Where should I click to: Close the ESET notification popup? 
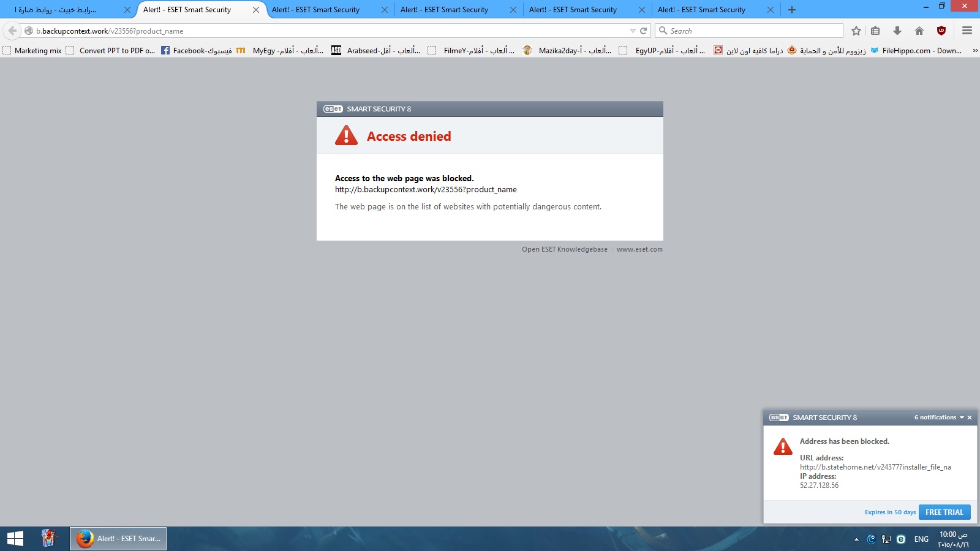pos(970,418)
